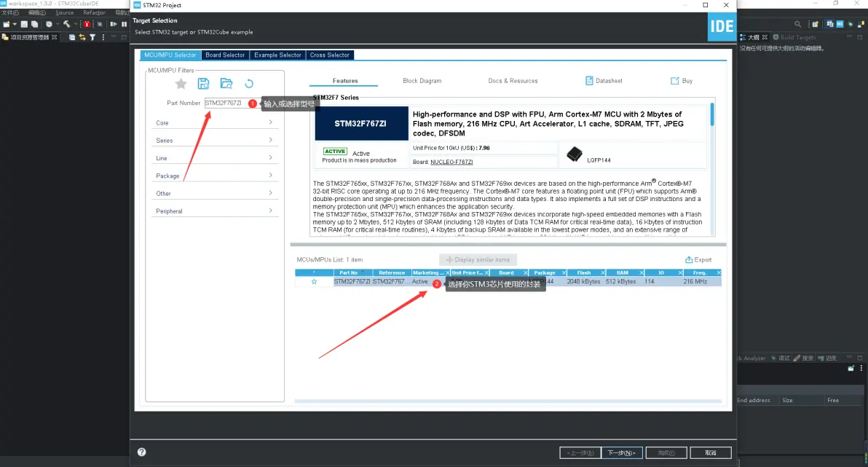Expand the Package filter
The image size is (868, 467).
coord(215,176)
